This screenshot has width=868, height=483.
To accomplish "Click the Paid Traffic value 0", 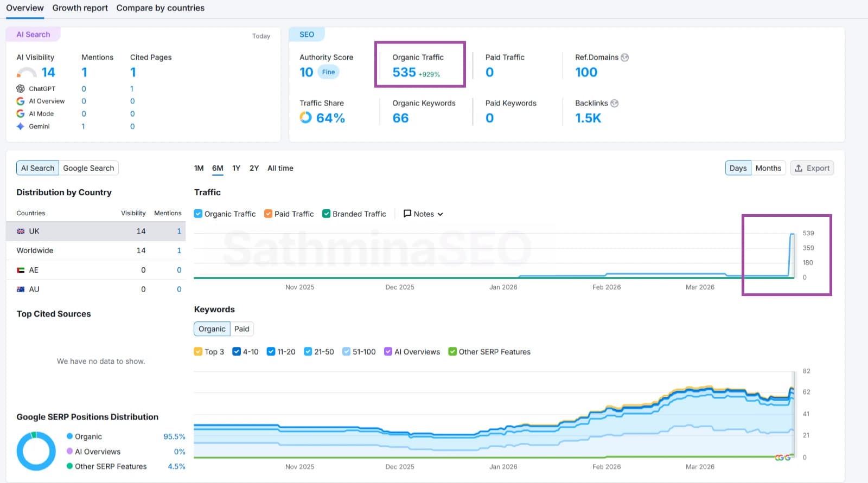I will 489,73.
